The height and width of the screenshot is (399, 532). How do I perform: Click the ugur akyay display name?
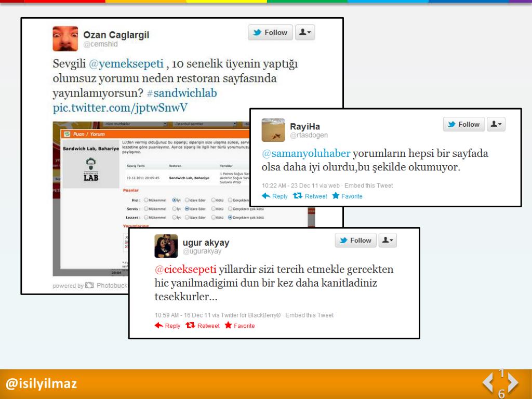(206, 243)
